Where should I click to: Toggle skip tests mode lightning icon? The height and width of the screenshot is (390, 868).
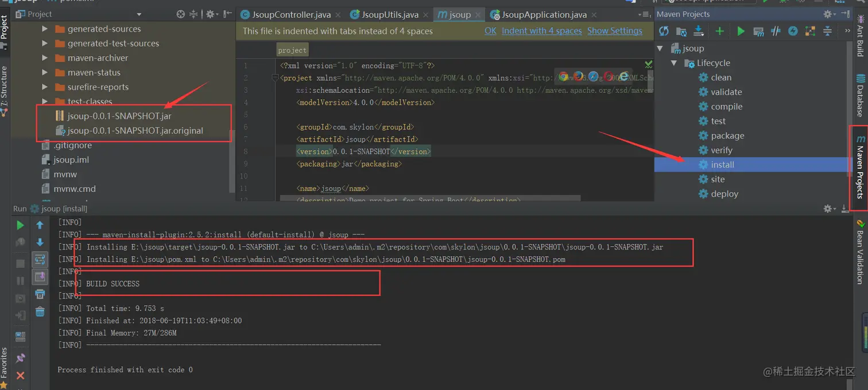tap(793, 31)
